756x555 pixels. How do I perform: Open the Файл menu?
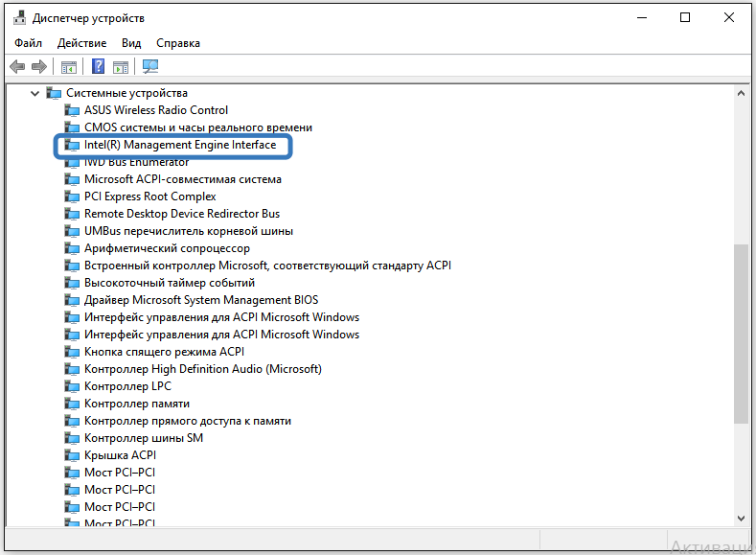28,43
